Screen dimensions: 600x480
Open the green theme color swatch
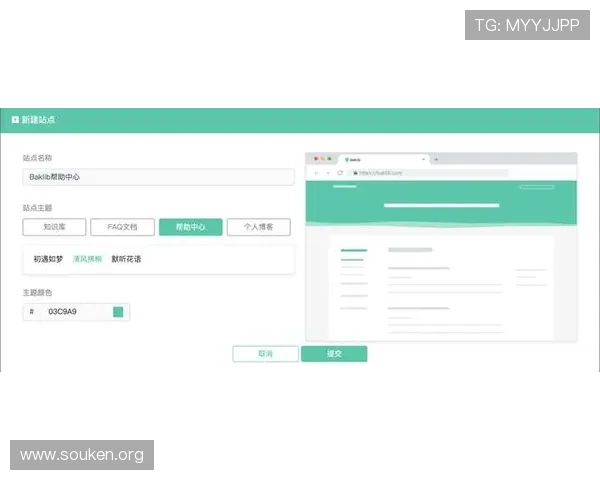point(118,312)
